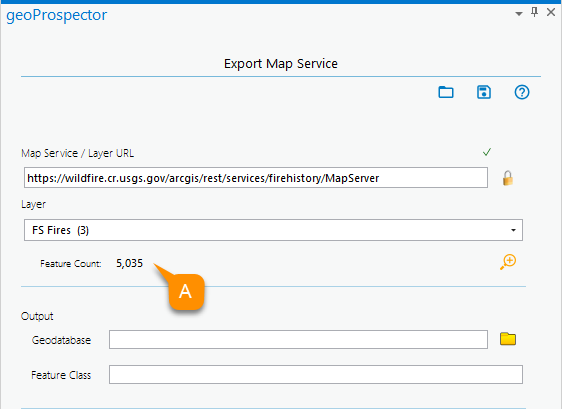Focus the Feature Class text box
Screen dimensions: 562x409
click(x=316, y=375)
